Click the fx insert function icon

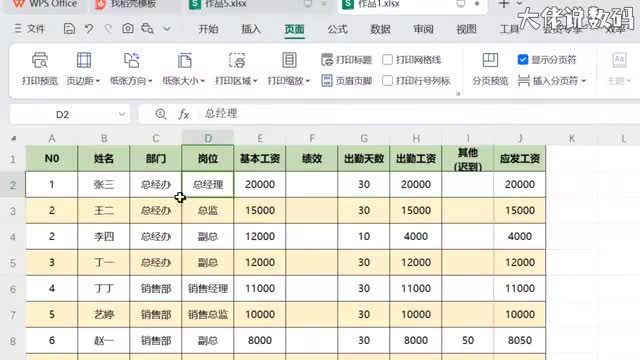[184, 114]
